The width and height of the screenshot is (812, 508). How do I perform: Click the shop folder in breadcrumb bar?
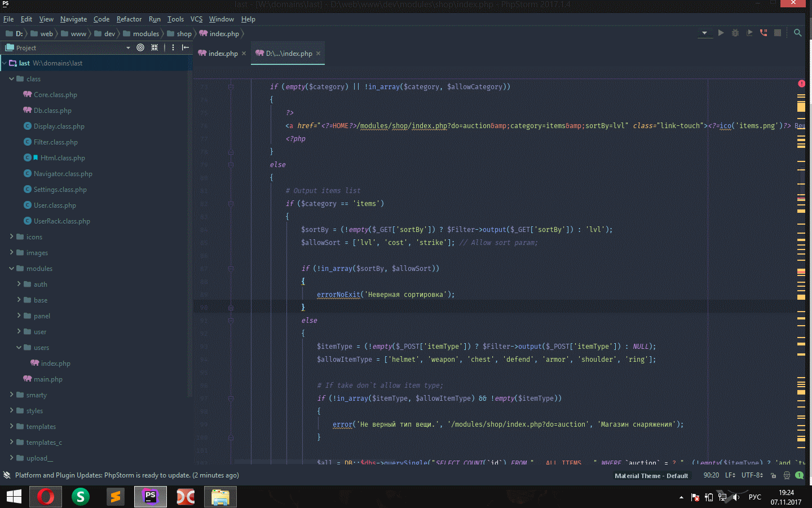tap(184, 34)
